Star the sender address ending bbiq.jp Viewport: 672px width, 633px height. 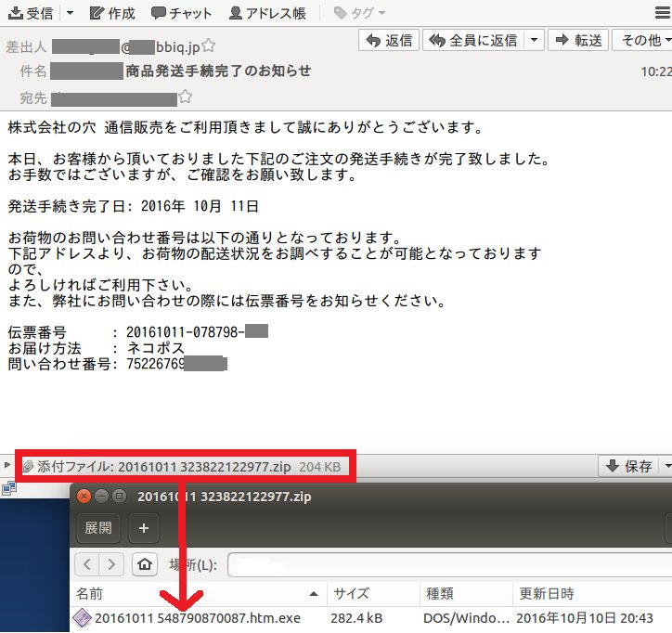(209, 45)
